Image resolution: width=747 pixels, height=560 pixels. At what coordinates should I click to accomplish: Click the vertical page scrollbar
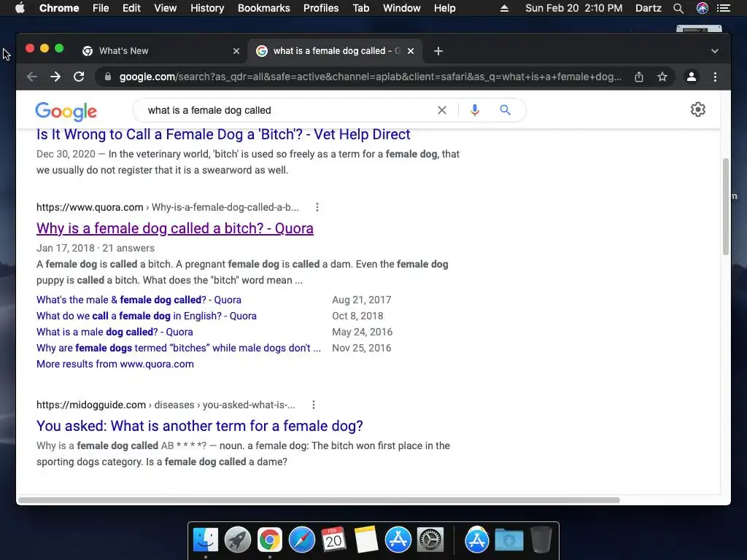click(726, 206)
